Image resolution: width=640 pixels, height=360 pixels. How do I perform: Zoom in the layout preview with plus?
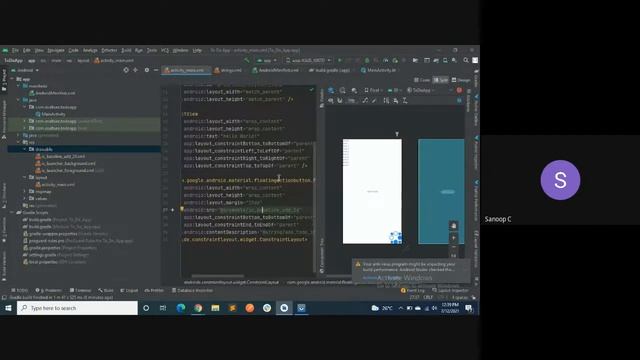point(453,238)
